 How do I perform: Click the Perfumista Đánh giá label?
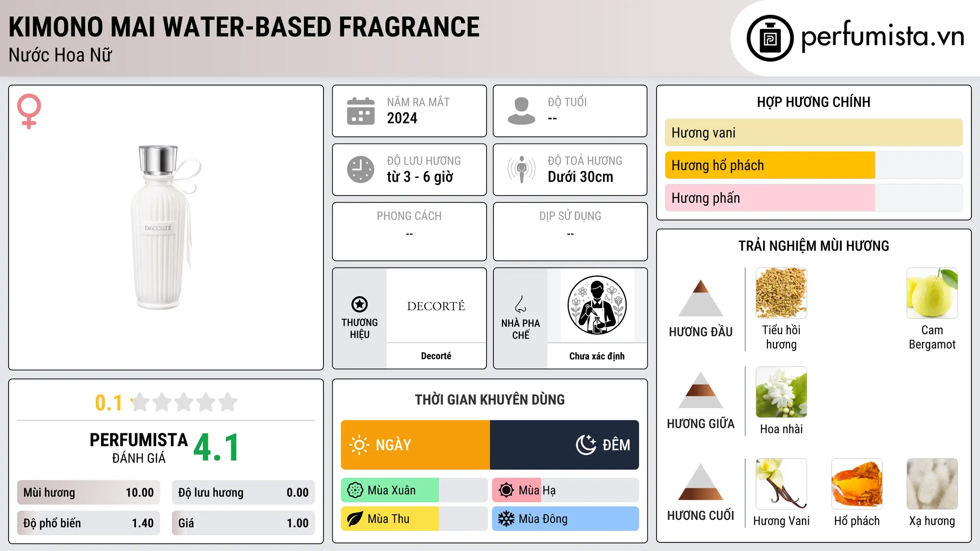[x=139, y=448]
